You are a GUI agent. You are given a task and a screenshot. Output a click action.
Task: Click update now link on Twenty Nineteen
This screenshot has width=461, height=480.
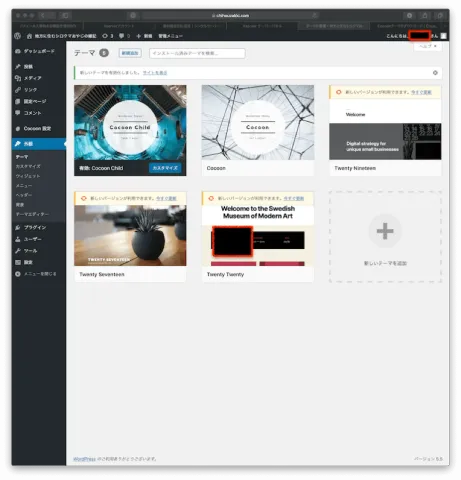click(421, 92)
